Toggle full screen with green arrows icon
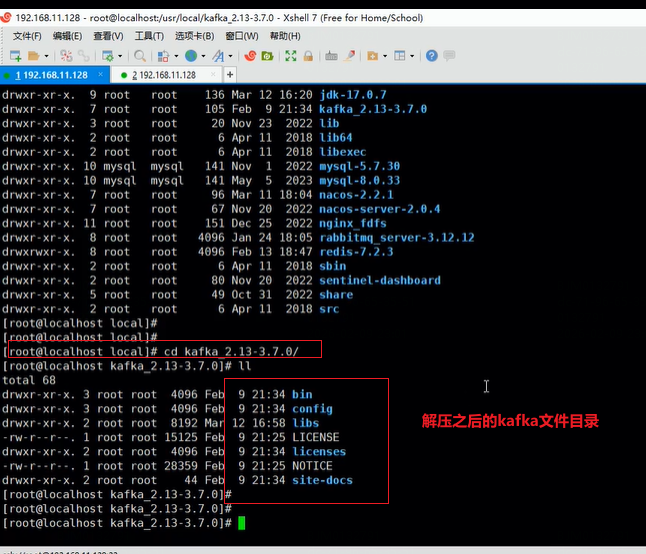This screenshot has width=646, height=554. (291, 56)
